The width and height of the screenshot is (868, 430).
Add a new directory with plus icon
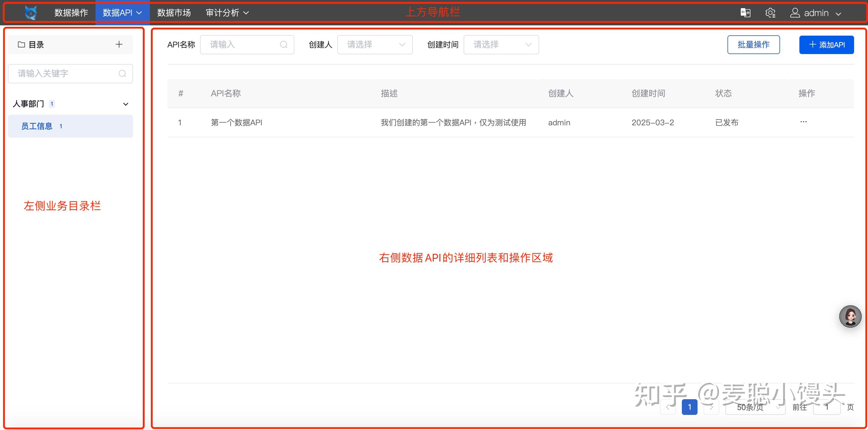pyautogui.click(x=119, y=44)
